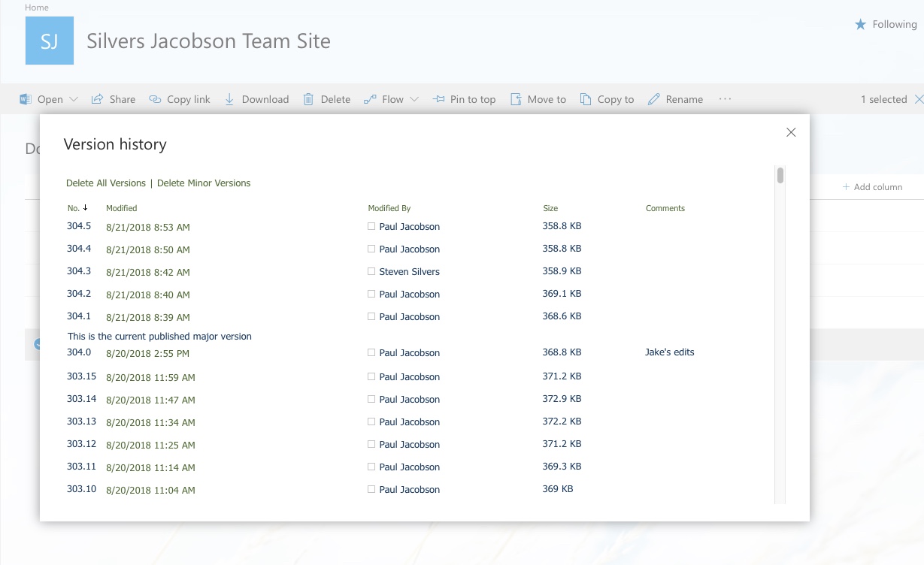Open the more options ellipsis
The width and height of the screenshot is (924, 565).
pos(725,98)
